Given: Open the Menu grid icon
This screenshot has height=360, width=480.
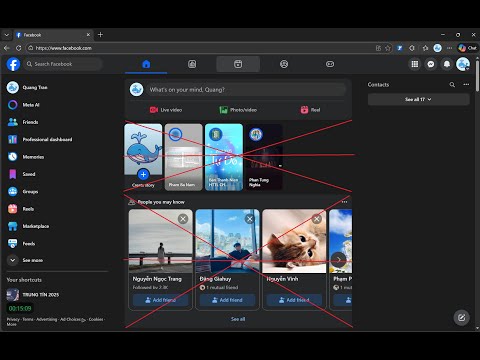Looking at the screenshot, I should point(415,64).
